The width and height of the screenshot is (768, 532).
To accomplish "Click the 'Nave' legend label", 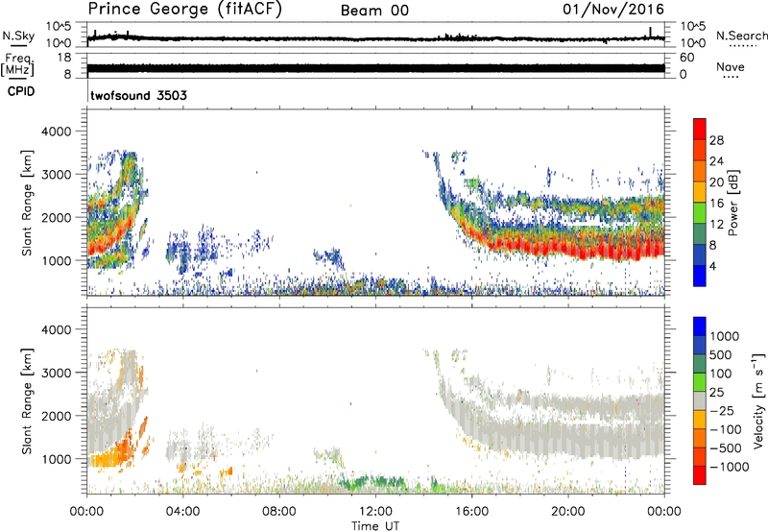I will 731,67.
